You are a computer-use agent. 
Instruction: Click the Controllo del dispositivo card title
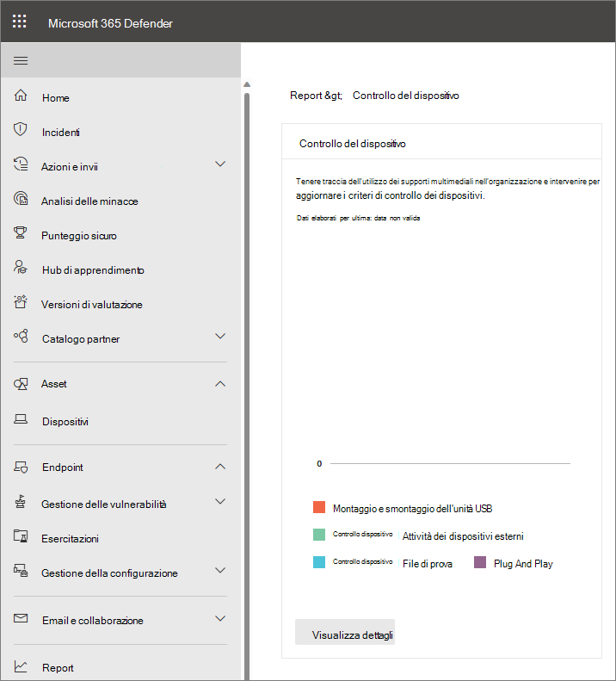coord(353,144)
